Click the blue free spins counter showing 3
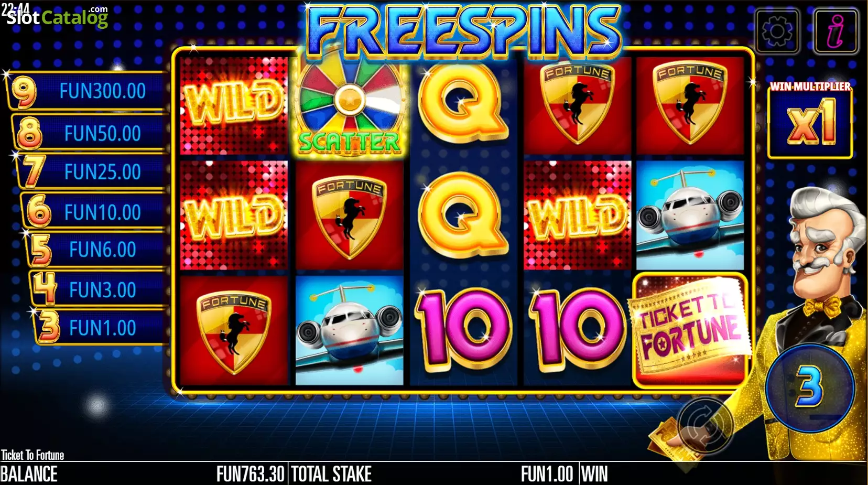 [810, 387]
